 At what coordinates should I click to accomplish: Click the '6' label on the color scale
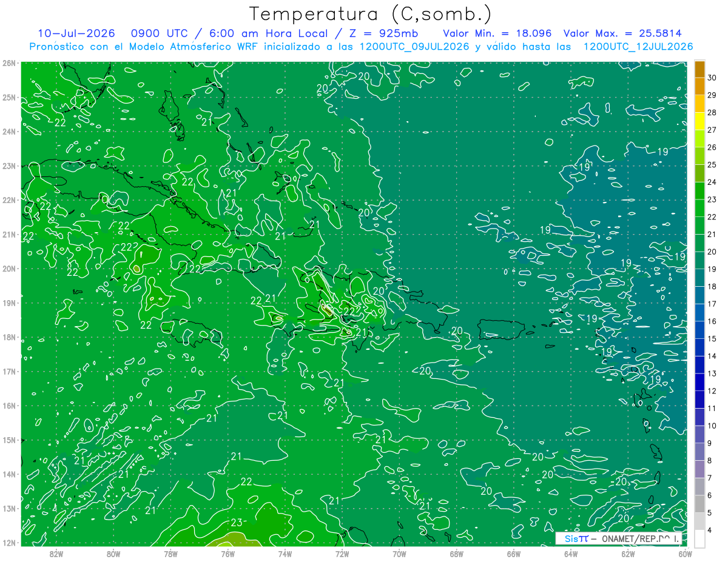(710, 495)
